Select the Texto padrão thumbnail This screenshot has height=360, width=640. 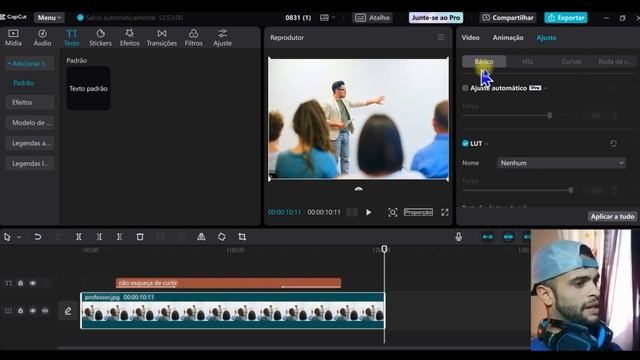pos(89,89)
